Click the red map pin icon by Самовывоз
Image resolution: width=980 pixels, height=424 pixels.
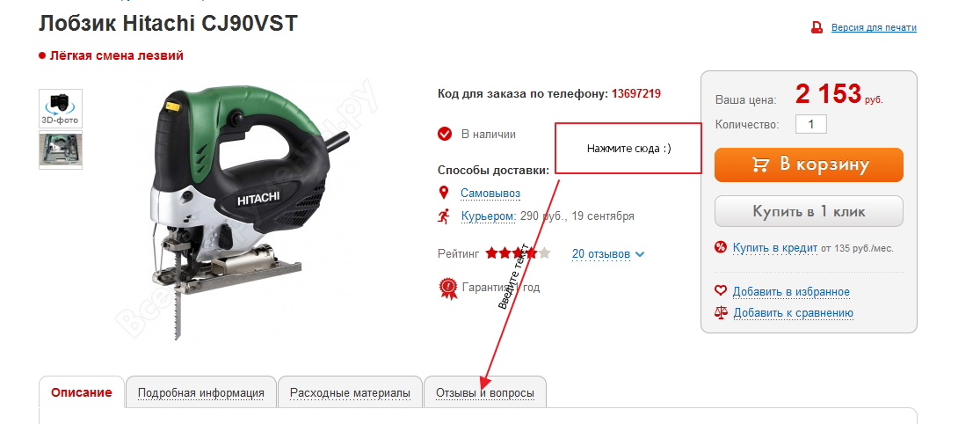(445, 193)
